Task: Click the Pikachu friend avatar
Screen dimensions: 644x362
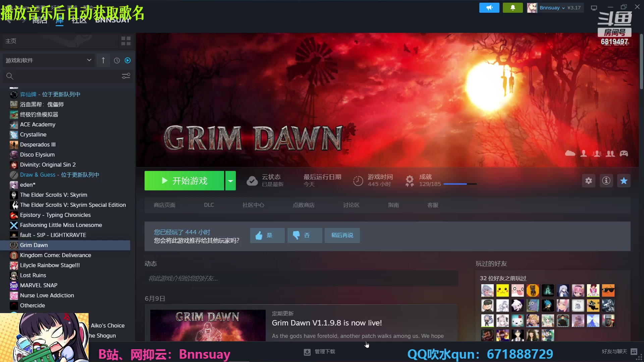Action: 502,291
